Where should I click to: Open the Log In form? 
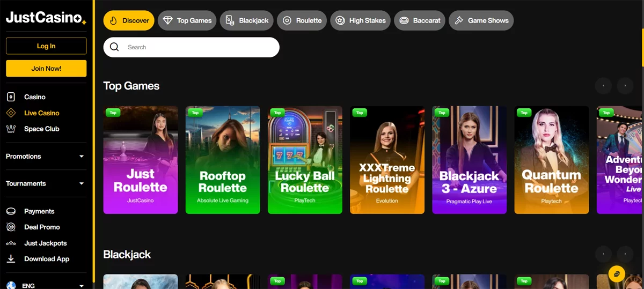[x=46, y=46]
